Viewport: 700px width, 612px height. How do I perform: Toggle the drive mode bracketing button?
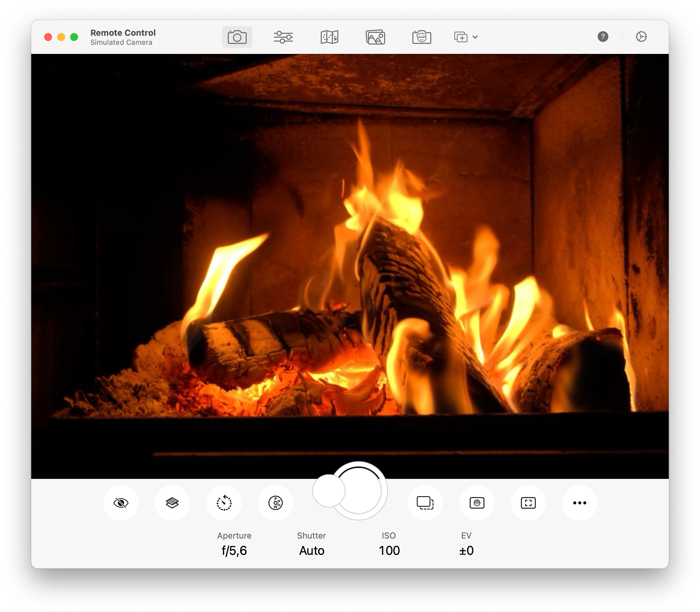pos(425,503)
